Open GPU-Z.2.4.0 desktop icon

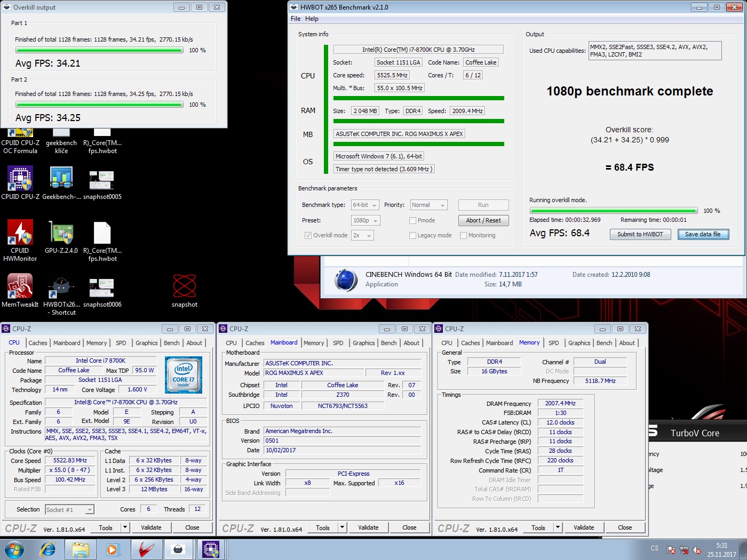coord(61,237)
